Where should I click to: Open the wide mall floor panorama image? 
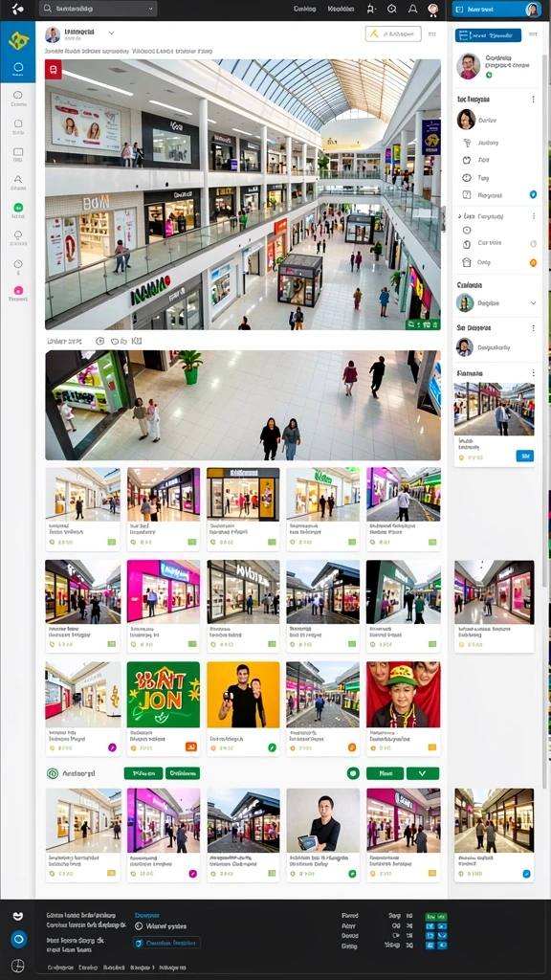242,405
